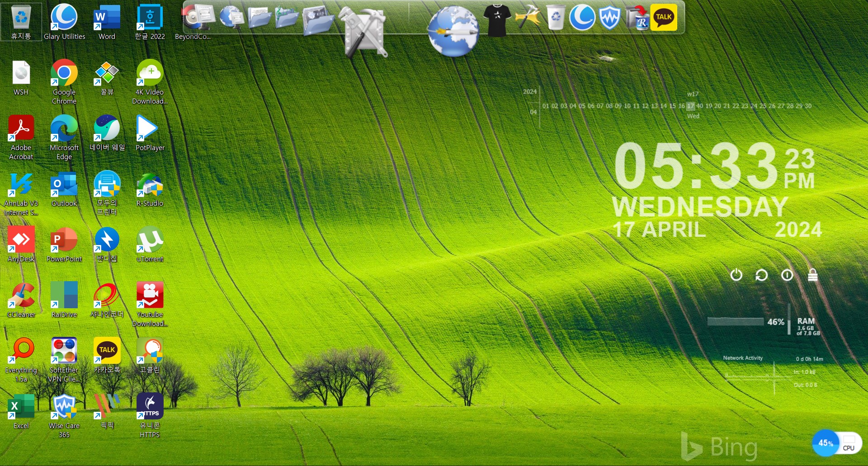Click the wrench-and-hammer tools icon in dock
Image resolution: width=868 pixels, height=466 pixels.
(x=365, y=33)
